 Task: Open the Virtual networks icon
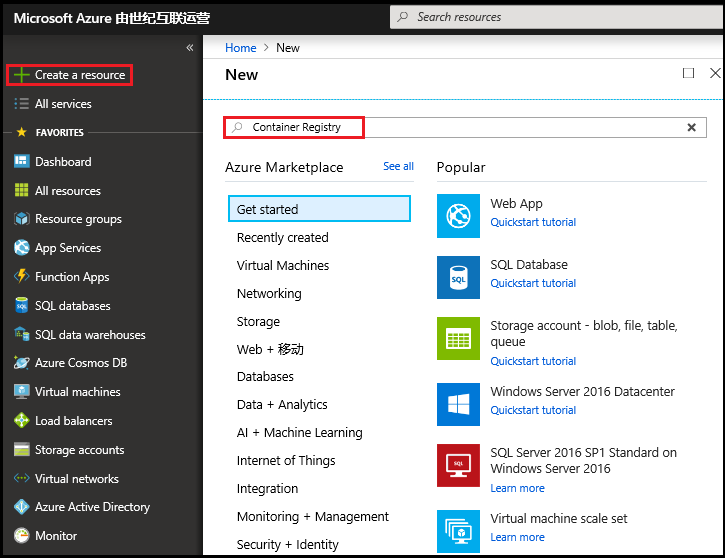(21, 478)
